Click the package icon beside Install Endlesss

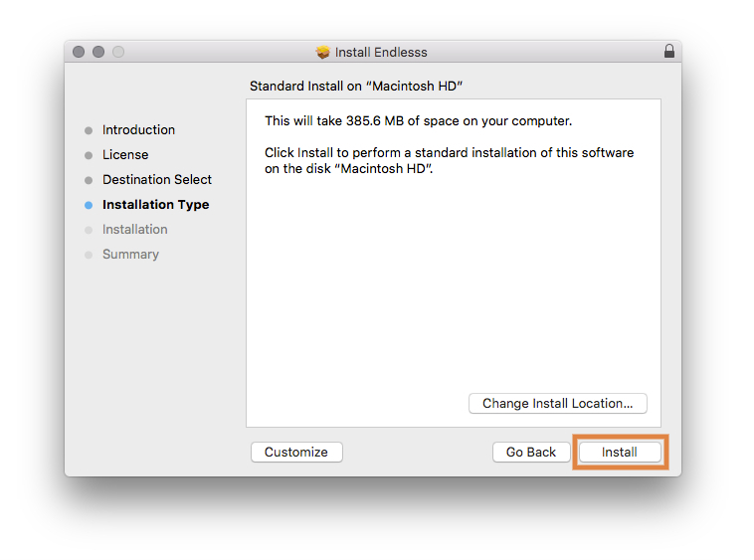coord(323,52)
